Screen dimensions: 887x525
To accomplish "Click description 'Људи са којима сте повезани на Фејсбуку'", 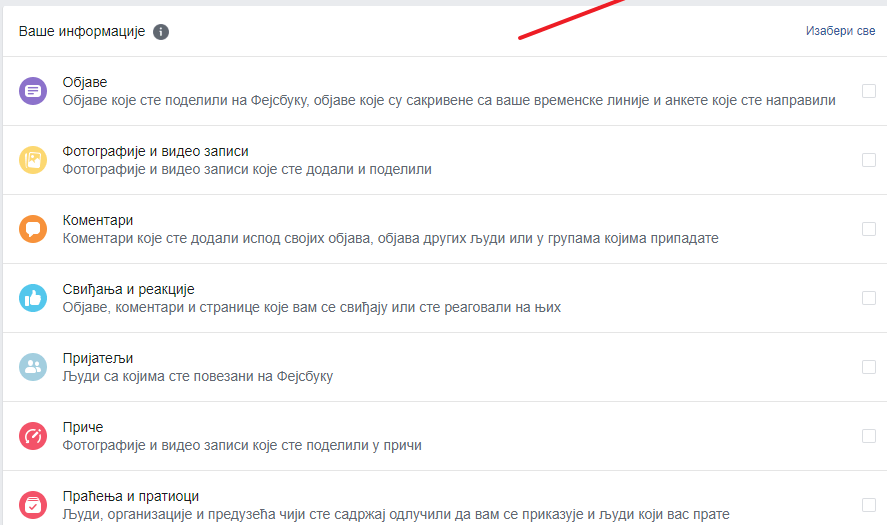I will point(198,376).
